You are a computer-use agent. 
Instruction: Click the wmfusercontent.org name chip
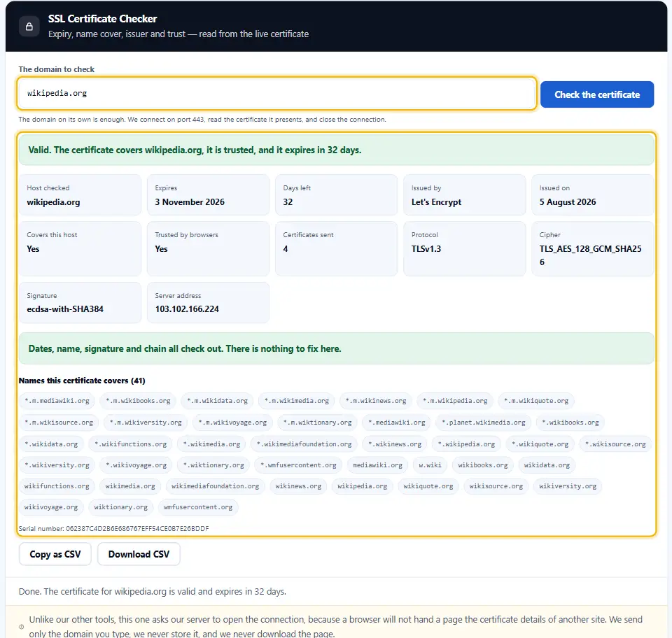pos(198,507)
